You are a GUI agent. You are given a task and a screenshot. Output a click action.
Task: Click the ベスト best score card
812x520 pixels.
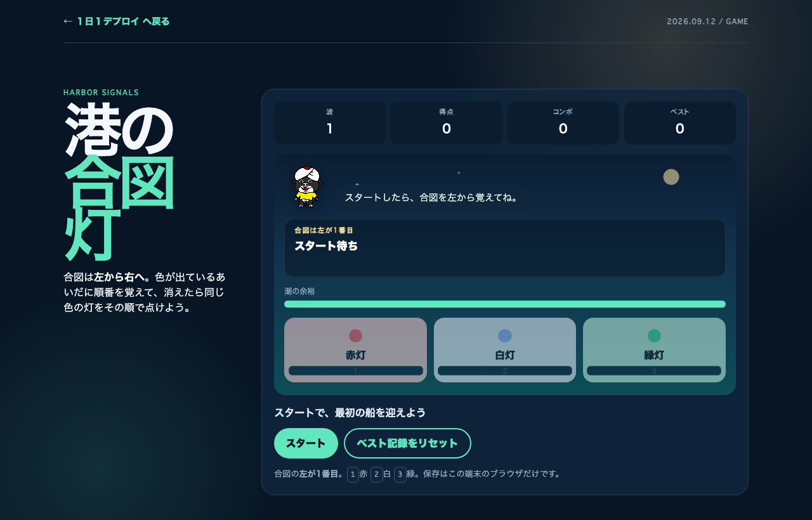tap(680, 123)
